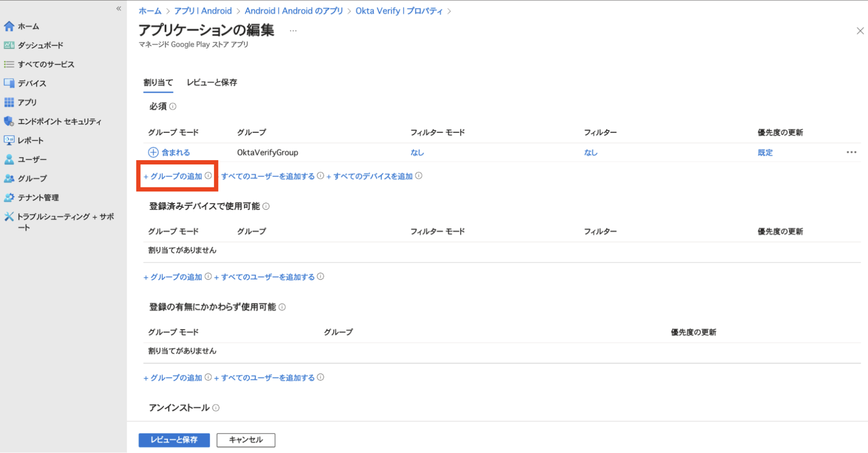This screenshot has height=453, width=868.
Task: Open Endpoint Security (エンドポイント セキュリティ) shield icon
Action: coord(9,121)
